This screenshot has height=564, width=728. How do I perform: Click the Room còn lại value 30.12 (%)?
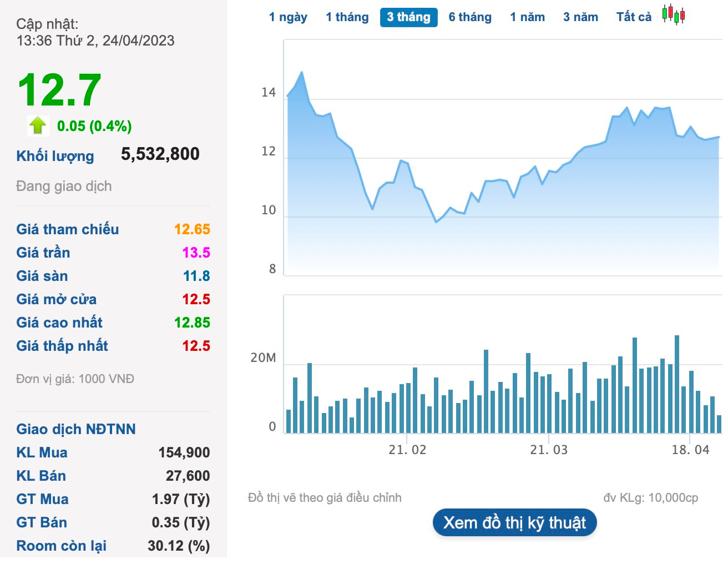click(179, 546)
